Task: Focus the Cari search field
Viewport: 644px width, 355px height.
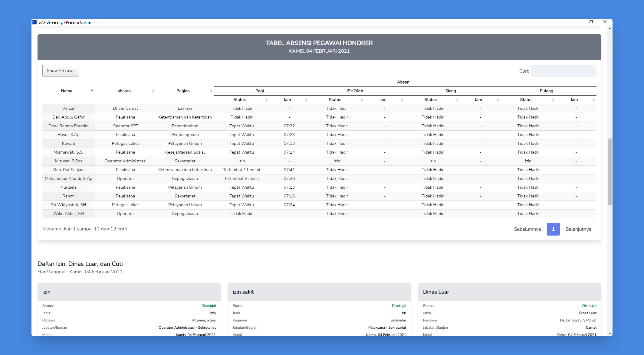Action: tap(563, 71)
